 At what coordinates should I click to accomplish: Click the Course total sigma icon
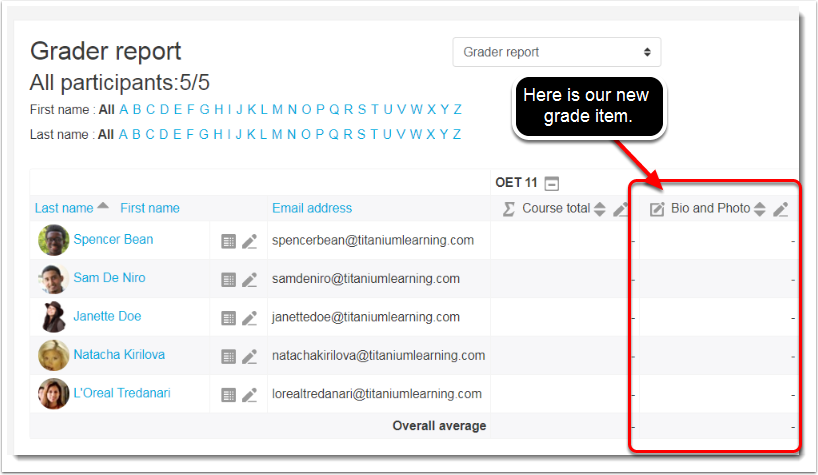click(509, 209)
